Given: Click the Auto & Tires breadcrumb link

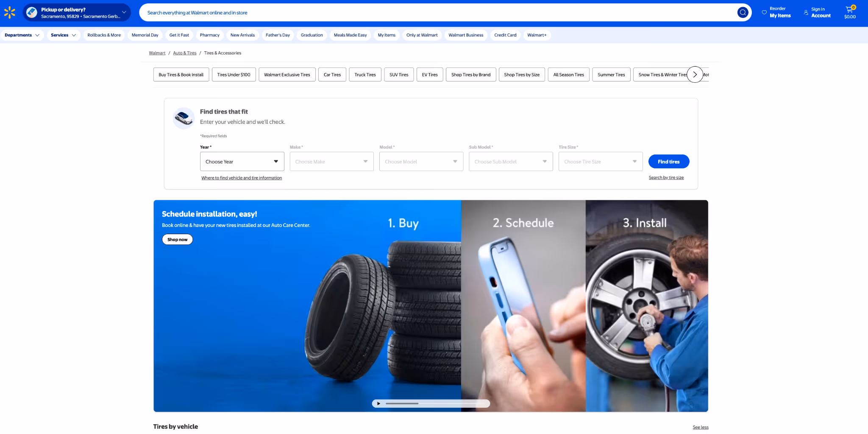Looking at the screenshot, I should tap(185, 53).
